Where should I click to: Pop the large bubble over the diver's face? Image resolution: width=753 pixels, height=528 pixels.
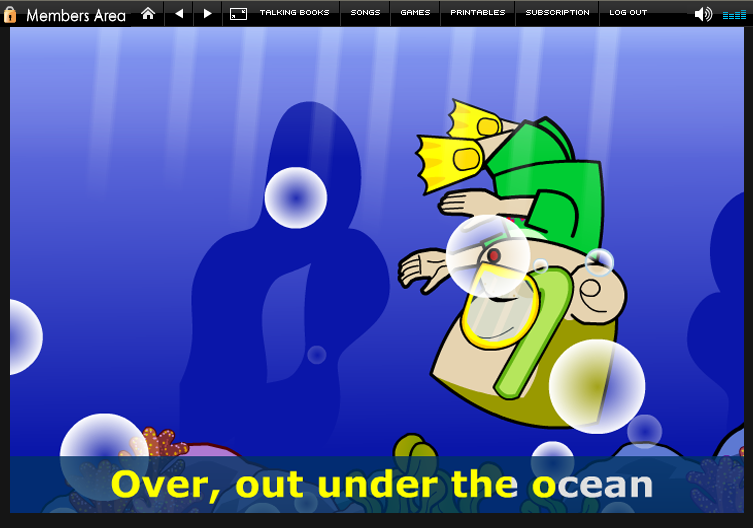pos(487,255)
